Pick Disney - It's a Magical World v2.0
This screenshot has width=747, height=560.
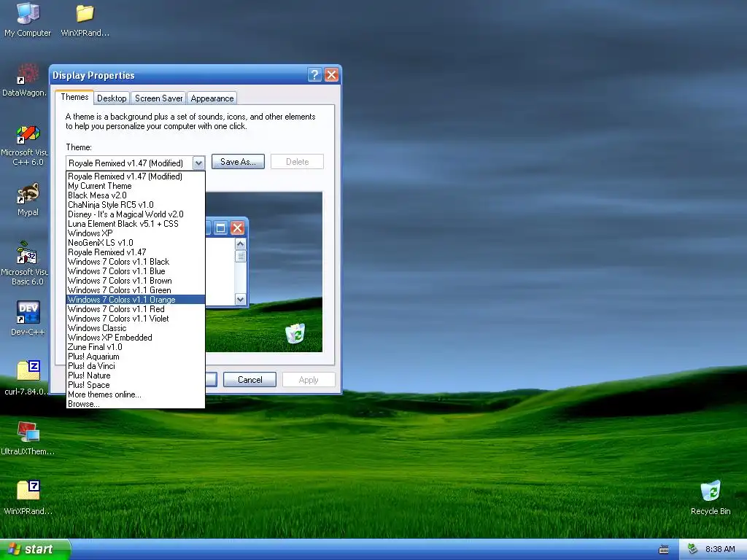(135, 214)
